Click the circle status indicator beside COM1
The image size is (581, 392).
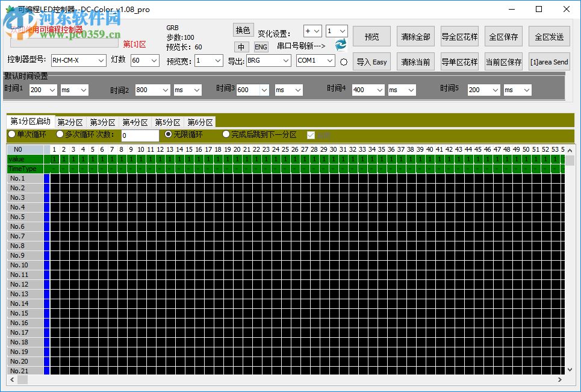pyautogui.click(x=343, y=61)
